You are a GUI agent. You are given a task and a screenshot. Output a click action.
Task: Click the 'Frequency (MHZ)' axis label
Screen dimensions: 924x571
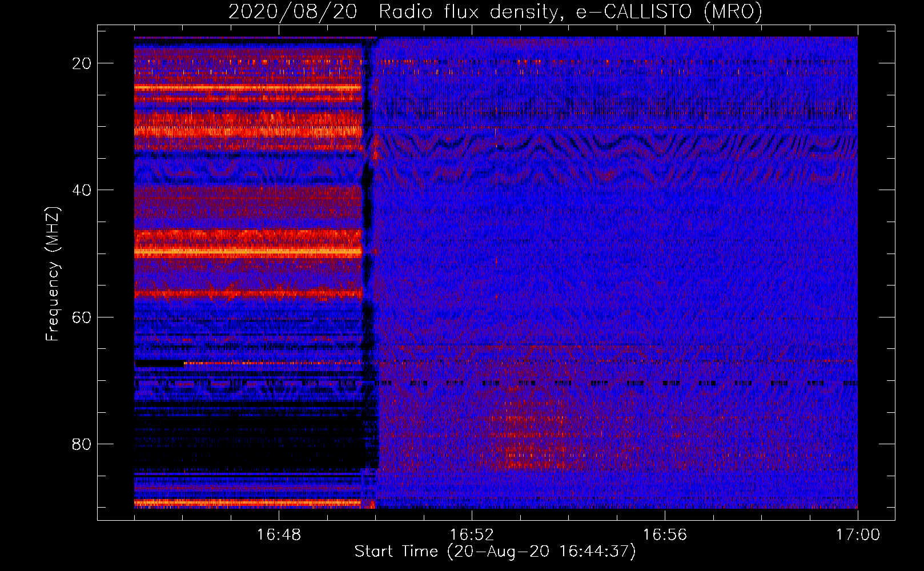pos(53,274)
